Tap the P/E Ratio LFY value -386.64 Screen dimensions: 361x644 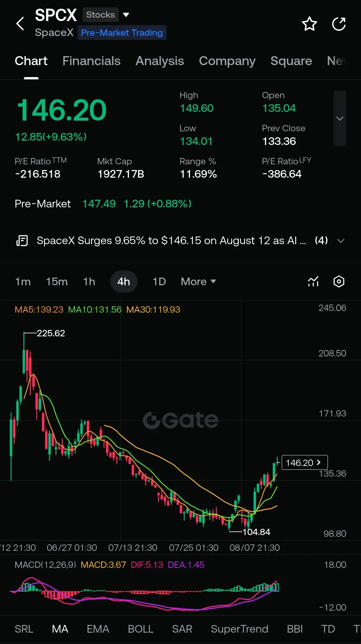(x=282, y=174)
